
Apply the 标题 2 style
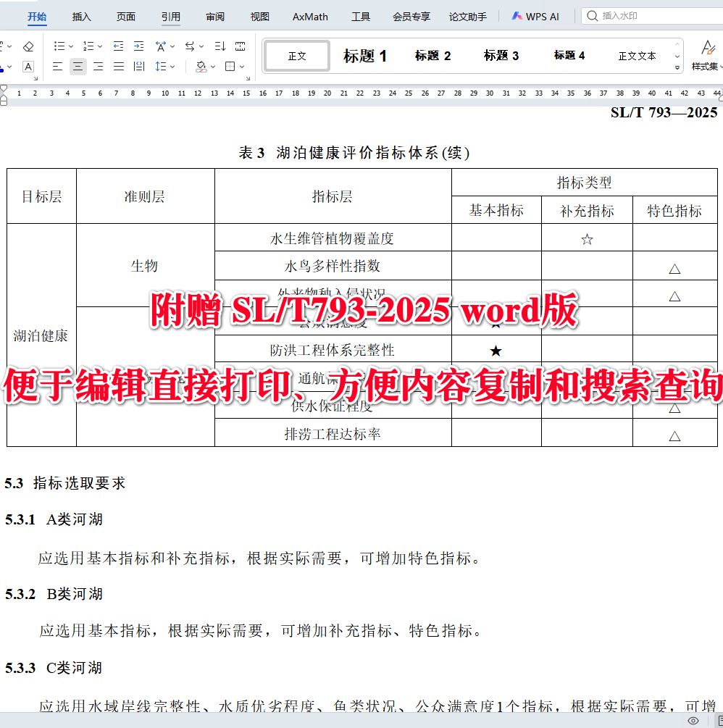pyautogui.click(x=432, y=56)
